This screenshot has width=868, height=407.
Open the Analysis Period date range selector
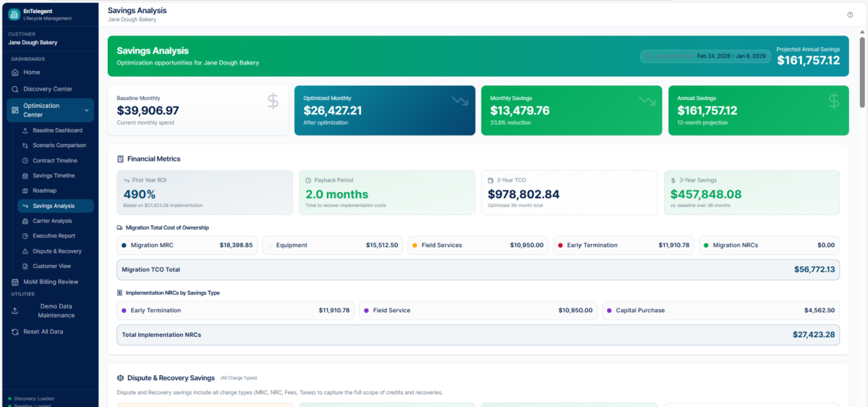(705, 56)
